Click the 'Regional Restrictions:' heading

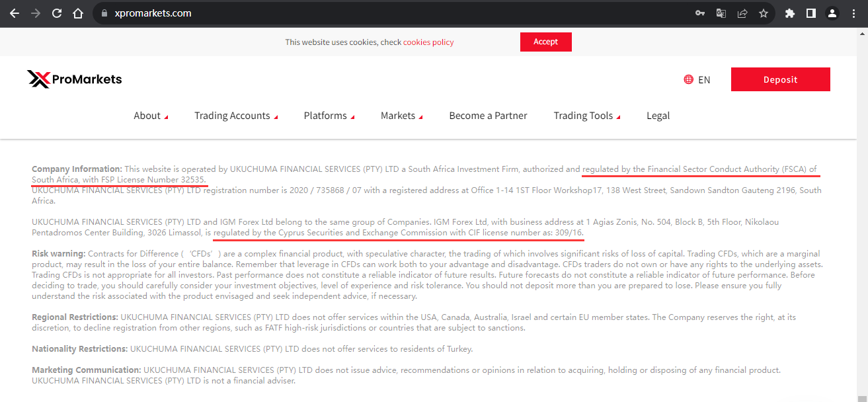(75, 317)
